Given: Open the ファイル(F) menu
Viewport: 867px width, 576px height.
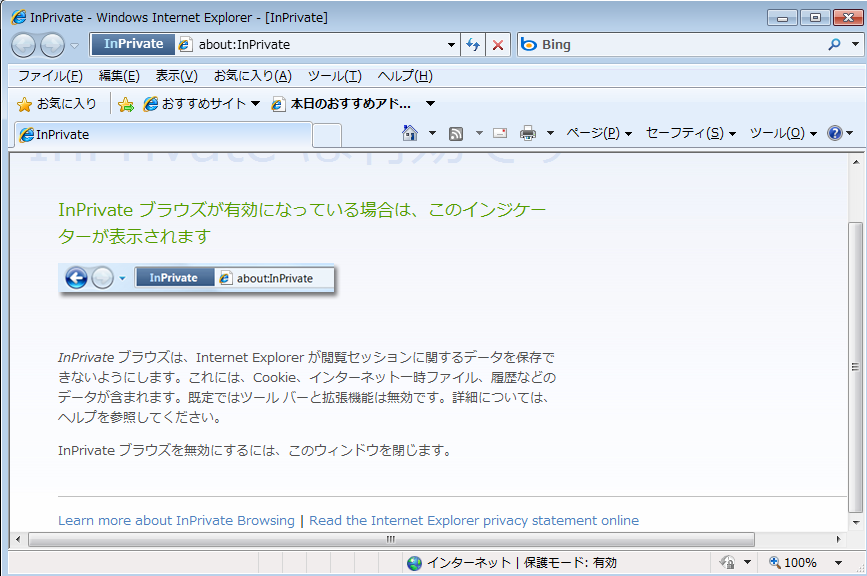Looking at the screenshot, I should point(50,76).
